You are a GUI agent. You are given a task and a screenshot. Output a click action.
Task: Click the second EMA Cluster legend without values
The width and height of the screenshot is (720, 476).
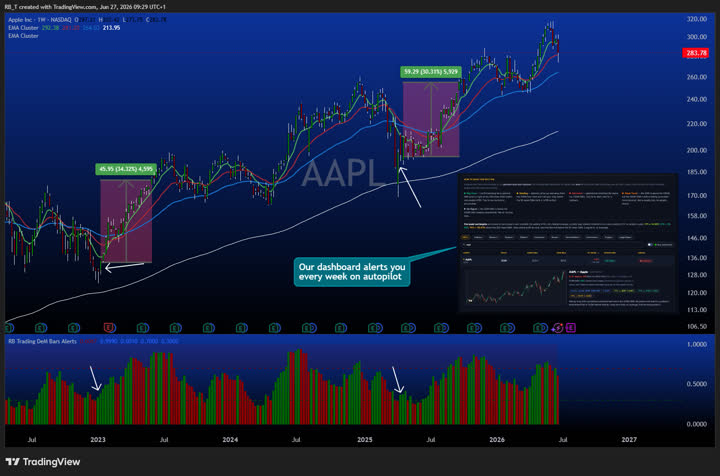[x=23, y=36]
